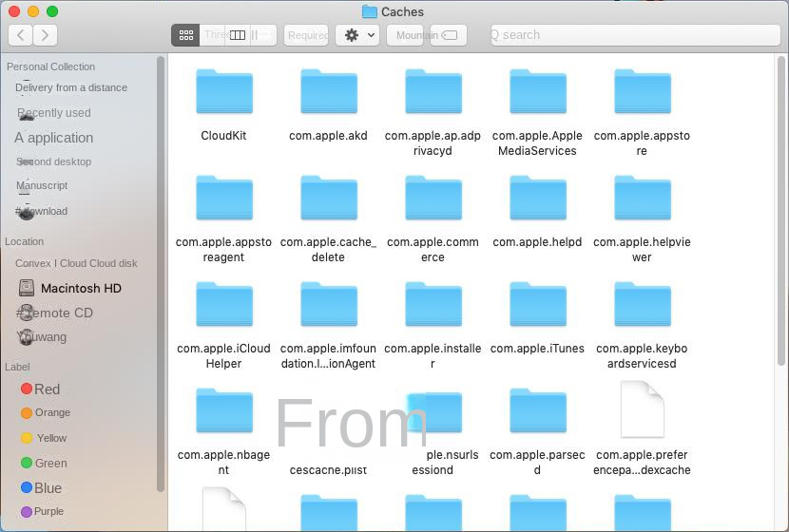
Task: Open Manuscript in sidebar
Action: coord(42,185)
